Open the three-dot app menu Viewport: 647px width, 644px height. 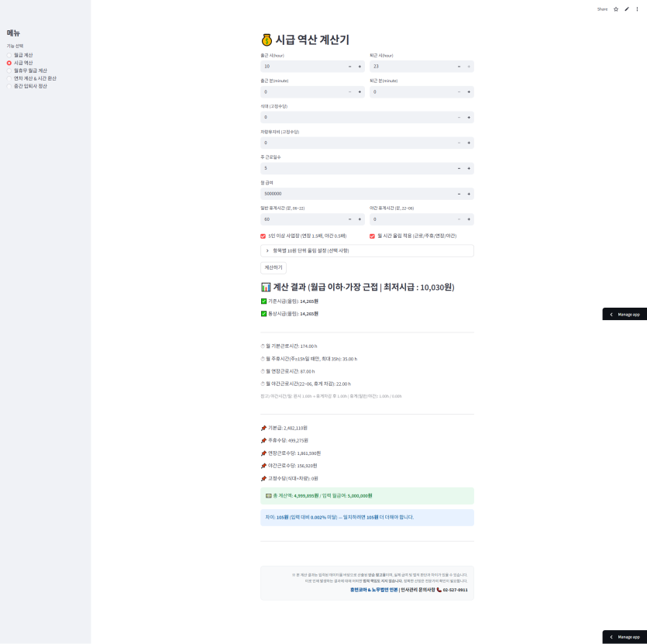[637, 9]
